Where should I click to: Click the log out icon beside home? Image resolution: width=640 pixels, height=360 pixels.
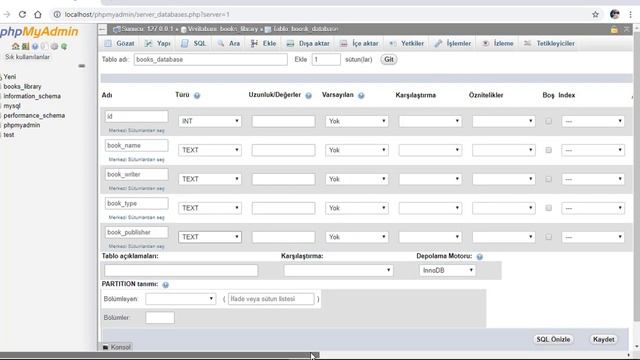tap(25, 47)
